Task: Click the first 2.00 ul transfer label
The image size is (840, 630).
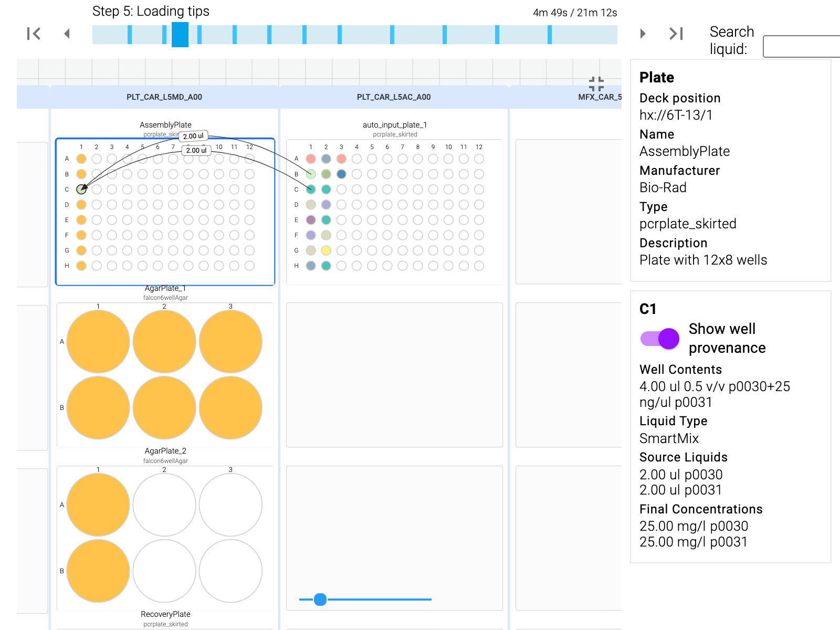Action: click(x=193, y=136)
